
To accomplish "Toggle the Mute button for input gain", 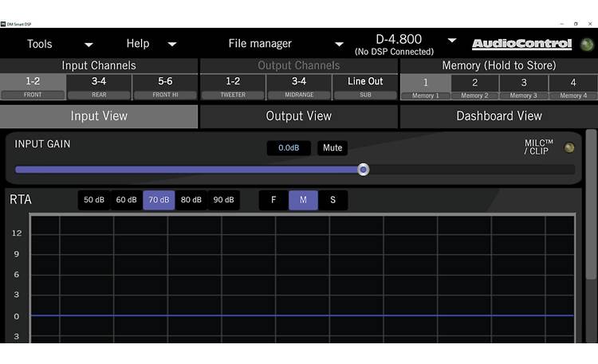I will (x=332, y=148).
